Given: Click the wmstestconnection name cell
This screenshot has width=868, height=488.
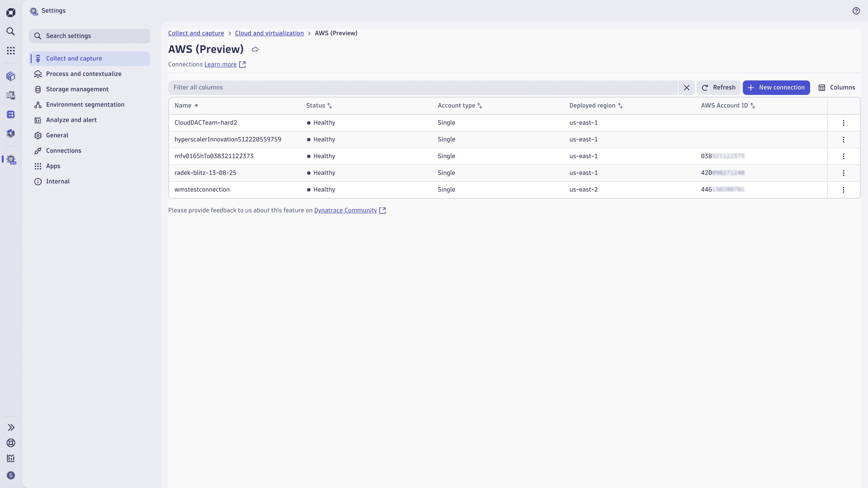Looking at the screenshot, I should click(x=202, y=190).
